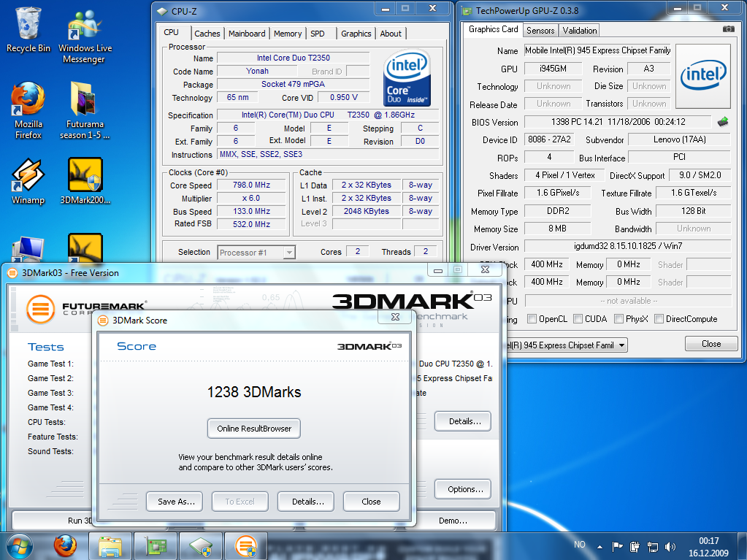Enable the DirectCompute checkbox
This screenshot has height=560, width=747.
click(x=659, y=318)
